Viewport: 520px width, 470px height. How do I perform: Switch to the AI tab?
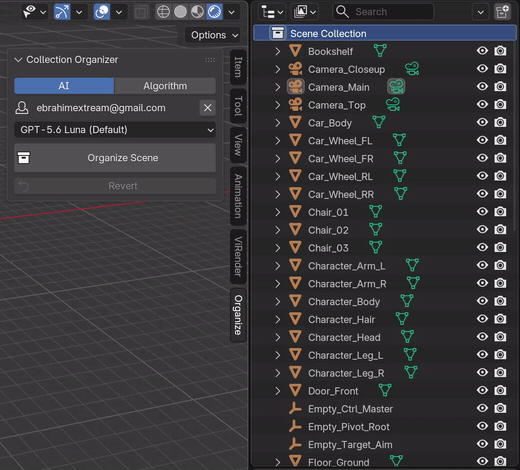tap(64, 86)
